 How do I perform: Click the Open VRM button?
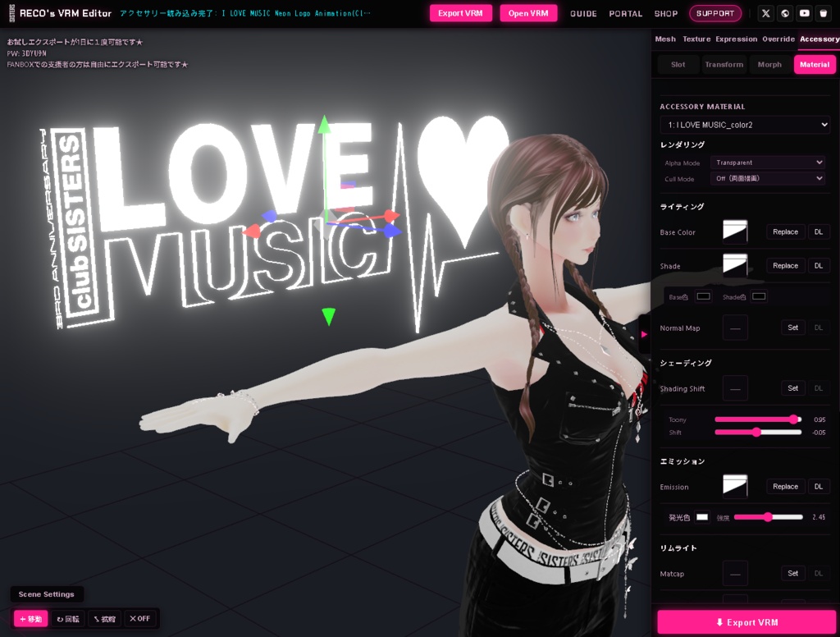pos(528,13)
